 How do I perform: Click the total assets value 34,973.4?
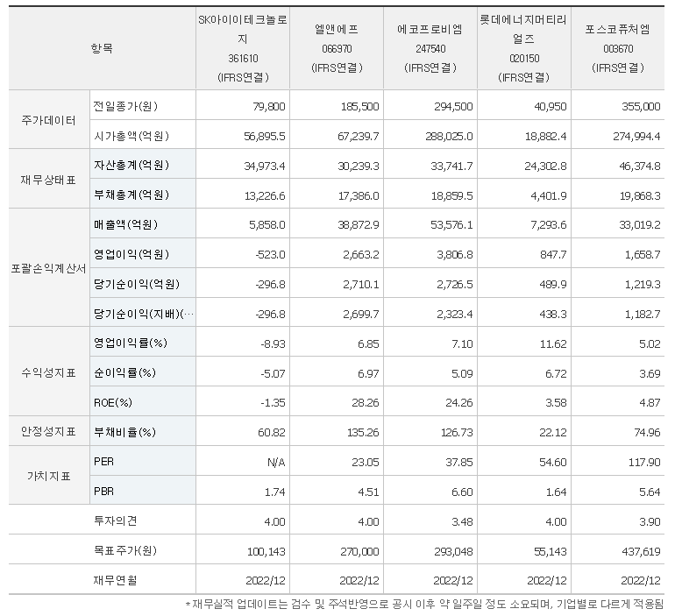265,166
